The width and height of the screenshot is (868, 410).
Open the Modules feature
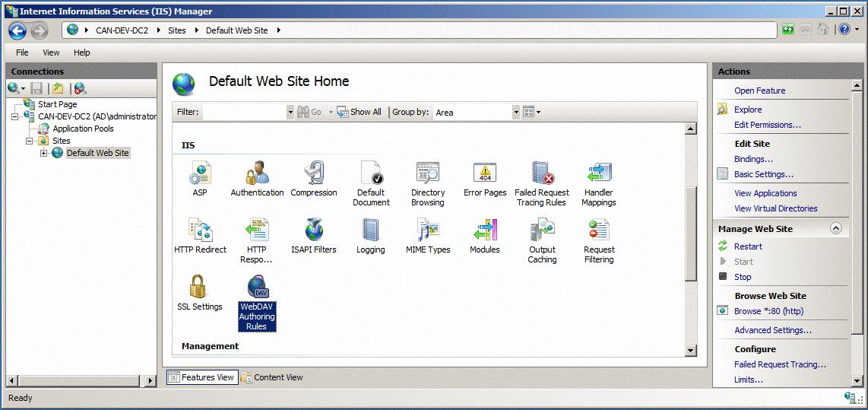485,236
